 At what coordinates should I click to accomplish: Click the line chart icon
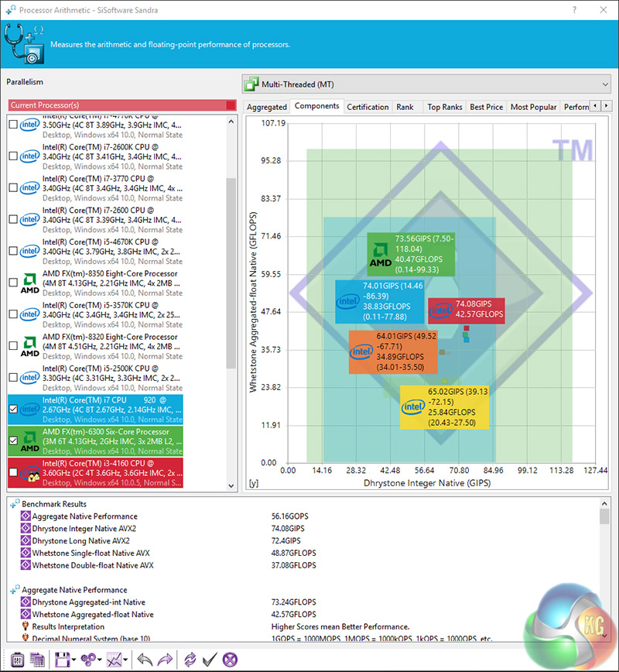[115, 660]
